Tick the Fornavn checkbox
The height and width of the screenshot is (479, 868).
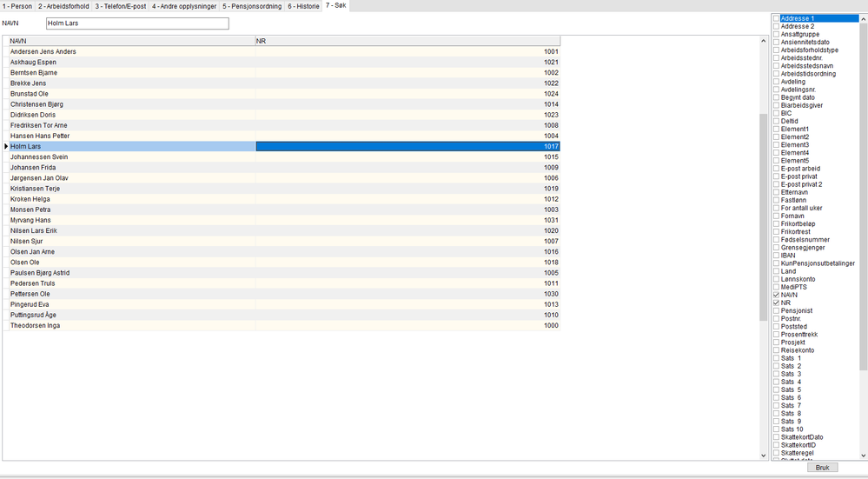coord(776,216)
